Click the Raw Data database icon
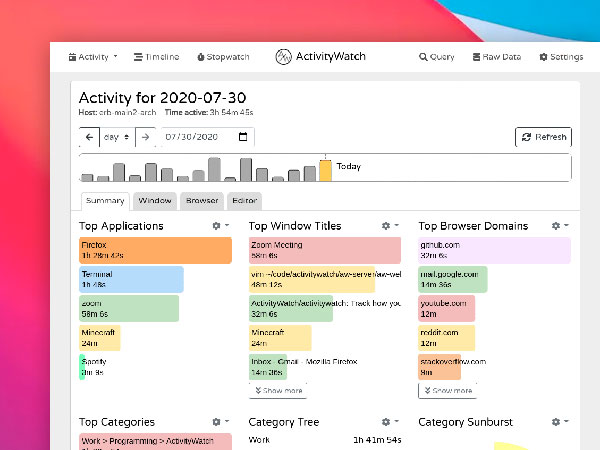The image size is (600, 450). point(476,57)
